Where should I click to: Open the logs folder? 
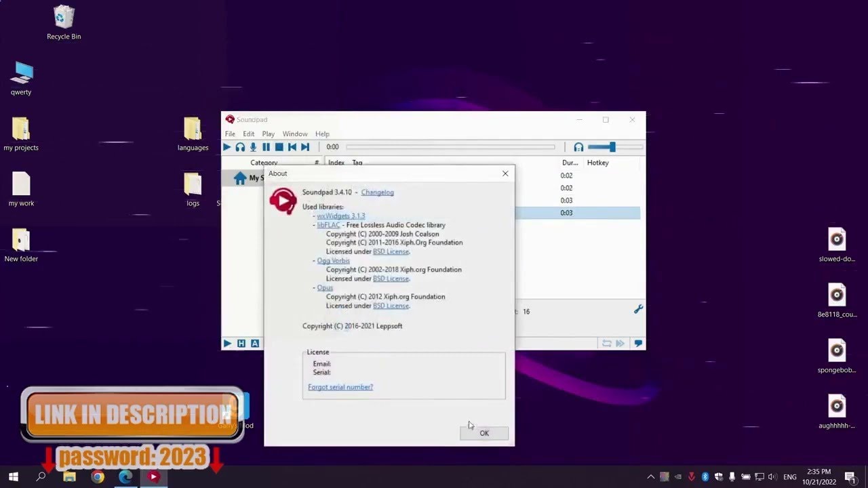193,190
